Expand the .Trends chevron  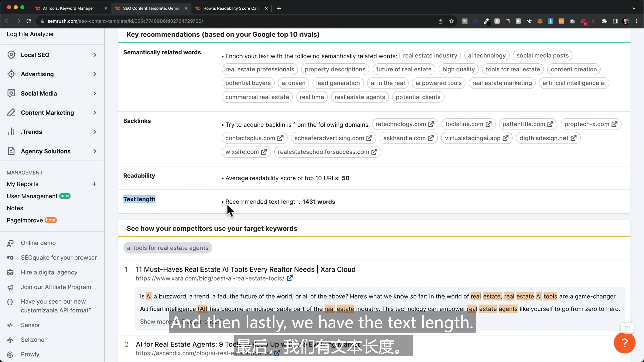95,132
